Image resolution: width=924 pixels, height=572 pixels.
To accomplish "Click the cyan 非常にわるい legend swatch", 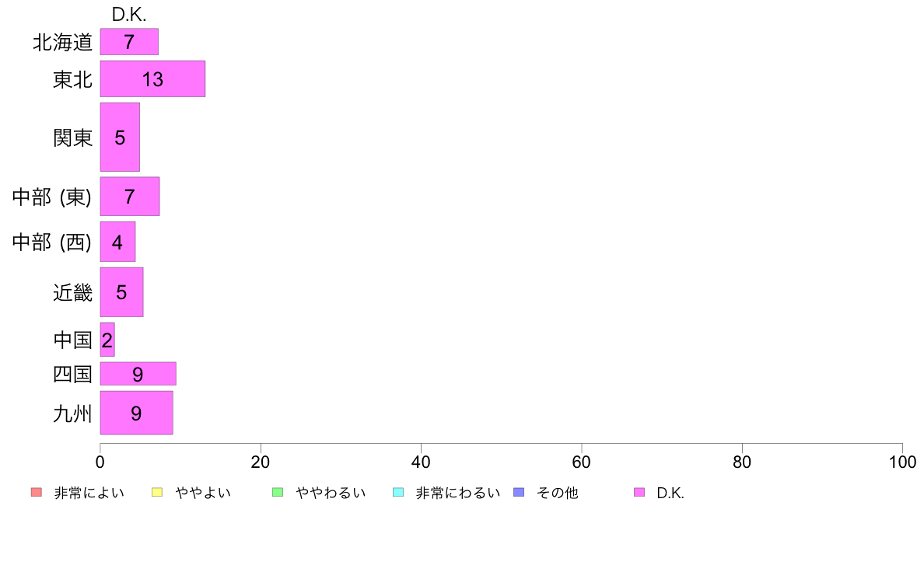I will (398, 493).
